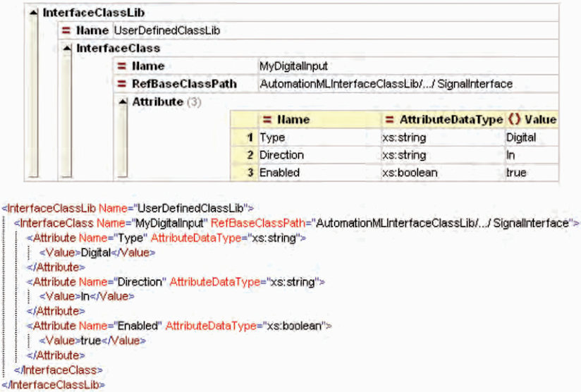Click the equals icon in AttributeDataType header
Screen dimensions: 581x392
tap(389, 119)
